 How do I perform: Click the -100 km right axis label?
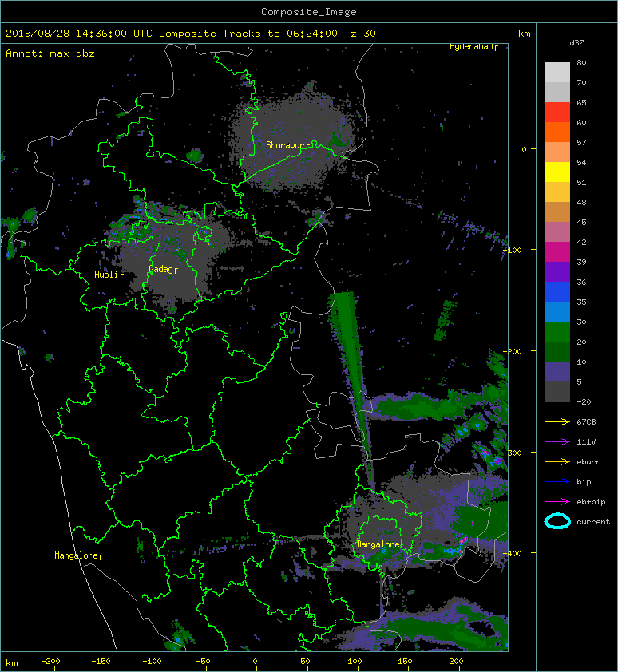pos(513,250)
